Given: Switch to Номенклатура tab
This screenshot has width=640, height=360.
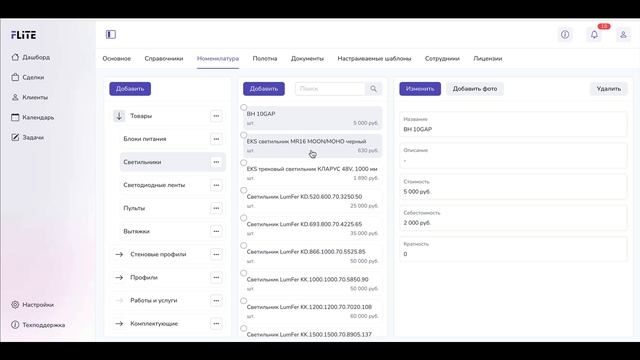Looking at the screenshot, I should 218,59.
